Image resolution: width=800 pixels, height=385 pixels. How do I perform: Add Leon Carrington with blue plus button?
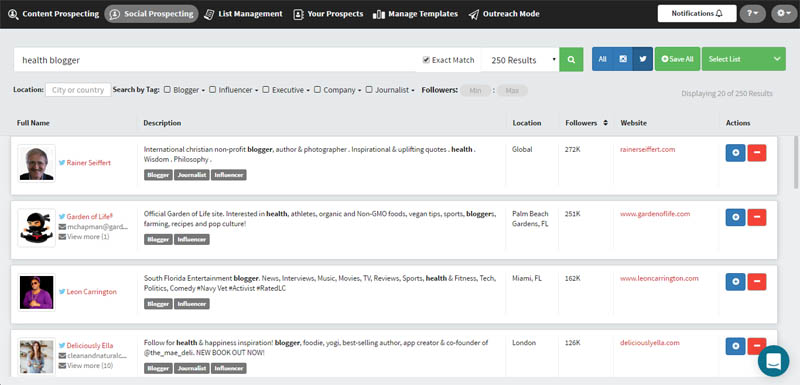click(735, 281)
